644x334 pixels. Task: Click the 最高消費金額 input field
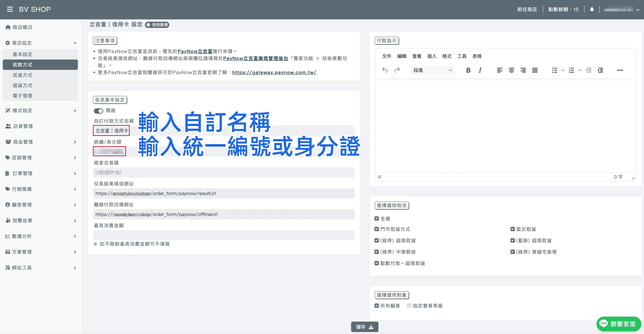(x=224, y=235)
